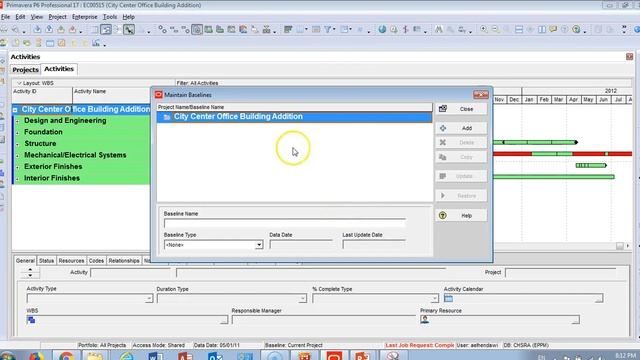Image resolution: width=640 pixels, height=360 pixels.
Task: Click the filter funnel toolbar icon
Action: pyautogui.click(x=328, y=29)
